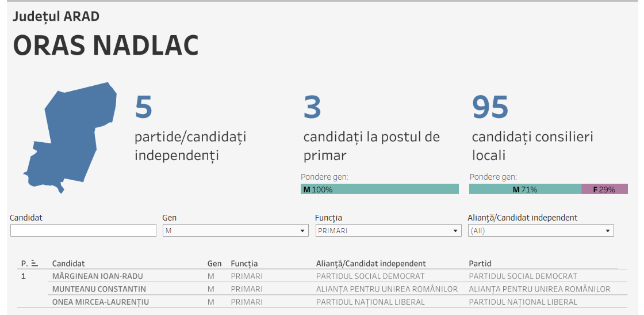Type in the Candidat search field

coord(83,230)
